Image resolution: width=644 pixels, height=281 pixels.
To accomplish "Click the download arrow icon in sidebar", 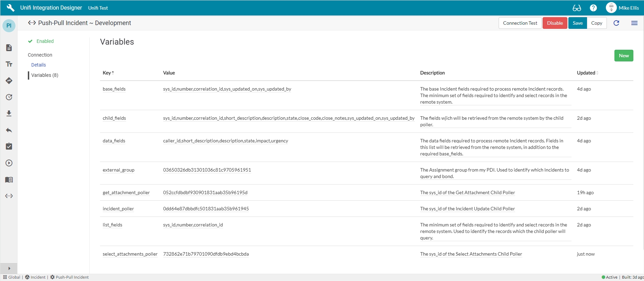I will [9, 114].
